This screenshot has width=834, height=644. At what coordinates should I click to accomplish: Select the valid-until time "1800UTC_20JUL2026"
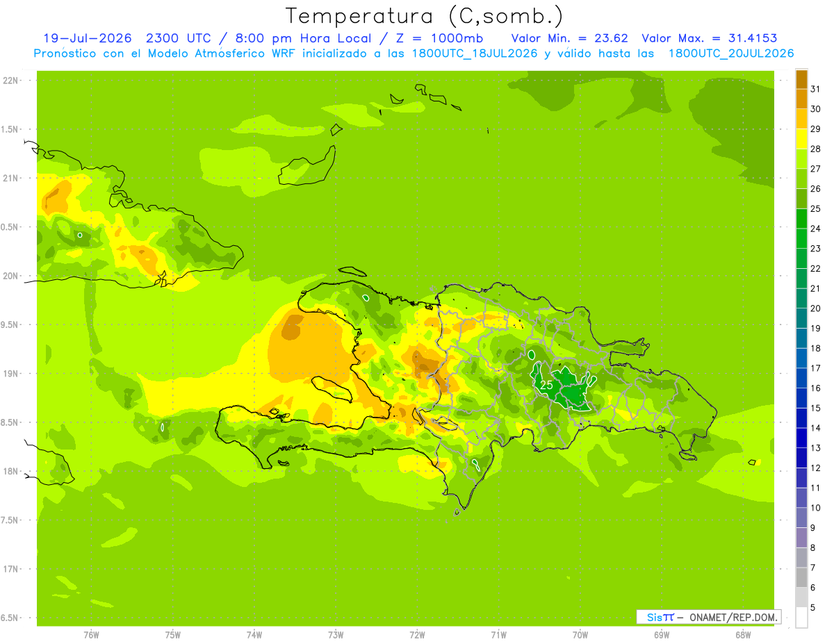coord(731,53)
